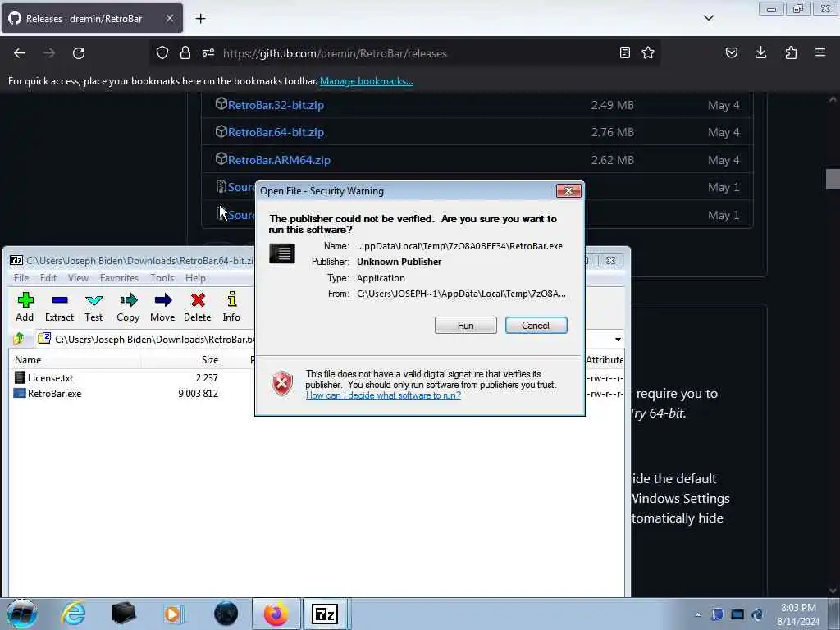Select the Releases · dremin/RetroBar tab
Screen dimensions: 840x630
point(92,18)
